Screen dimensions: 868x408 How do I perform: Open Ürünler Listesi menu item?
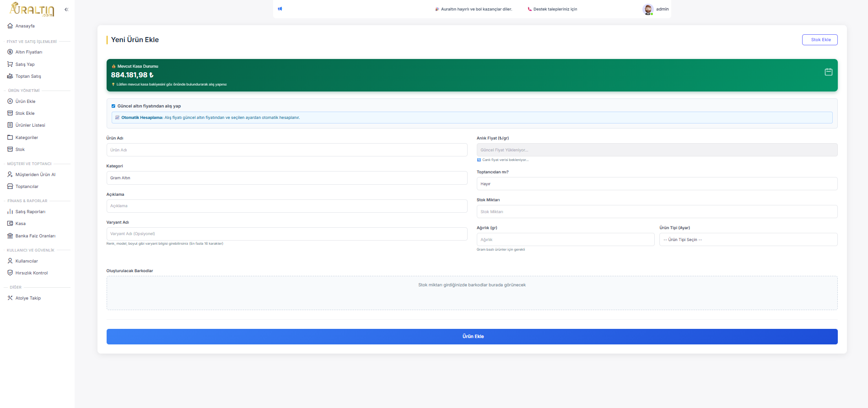pyautogui.click(x=30, y=125)
